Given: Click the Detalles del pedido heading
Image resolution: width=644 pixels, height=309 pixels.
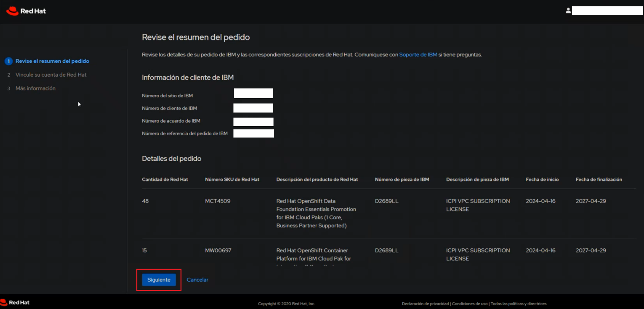Looking at the screenshot, I should click(x=171, y=159).
